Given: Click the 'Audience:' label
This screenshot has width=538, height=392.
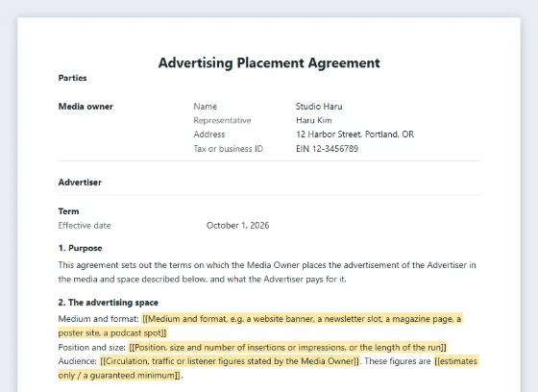Looking at the screenshot, I should tap(78, 361).
